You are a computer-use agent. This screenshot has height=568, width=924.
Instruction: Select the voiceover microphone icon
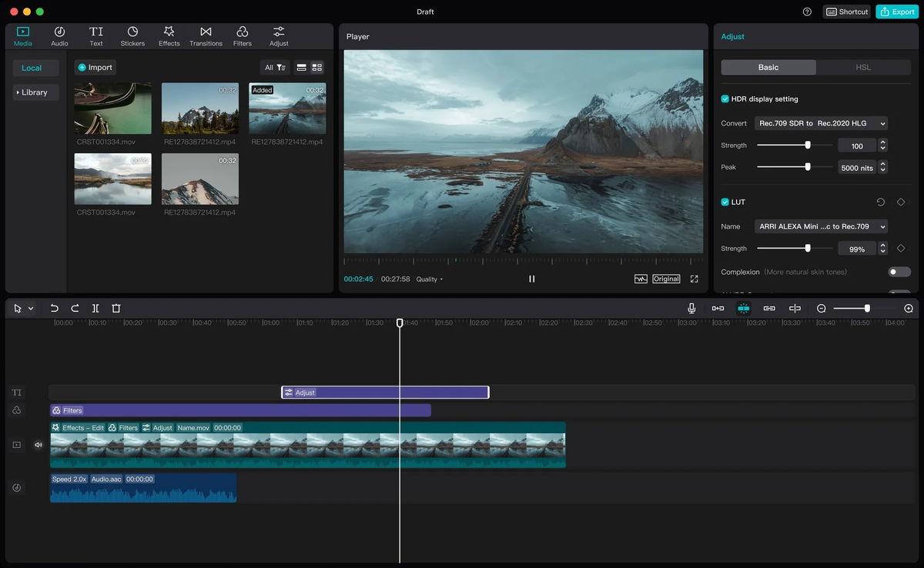pyautogui.click(x=691, y=308)
